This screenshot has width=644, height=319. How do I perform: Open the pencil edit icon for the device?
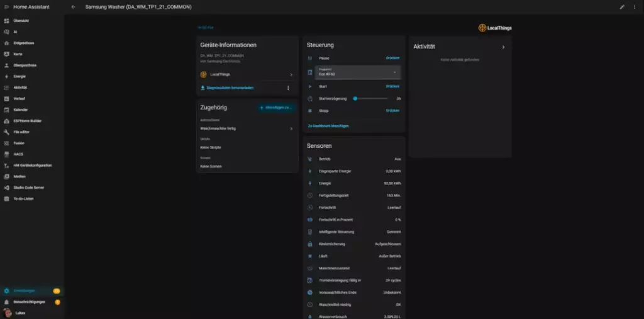[622, 7]
